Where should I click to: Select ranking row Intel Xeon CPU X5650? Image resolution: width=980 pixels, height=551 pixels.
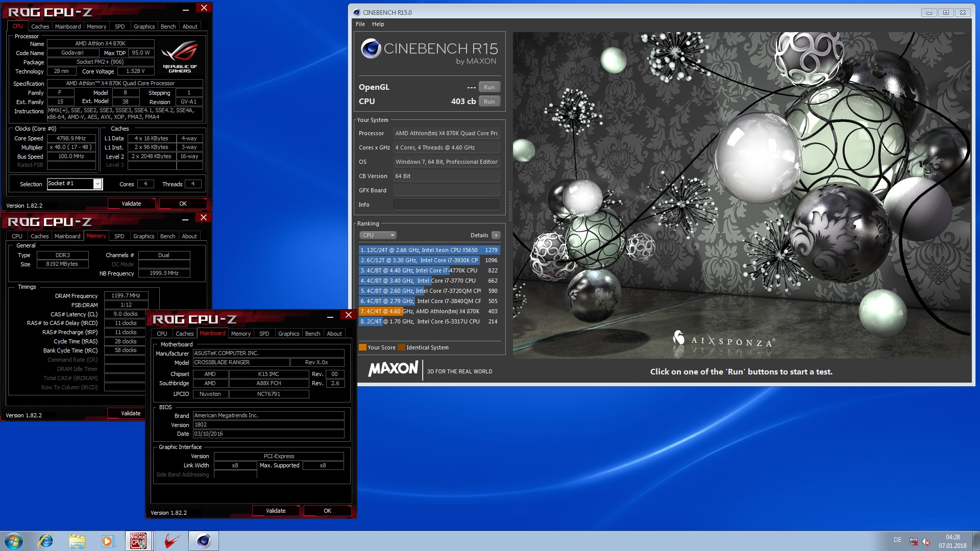[x=429, y=250]
